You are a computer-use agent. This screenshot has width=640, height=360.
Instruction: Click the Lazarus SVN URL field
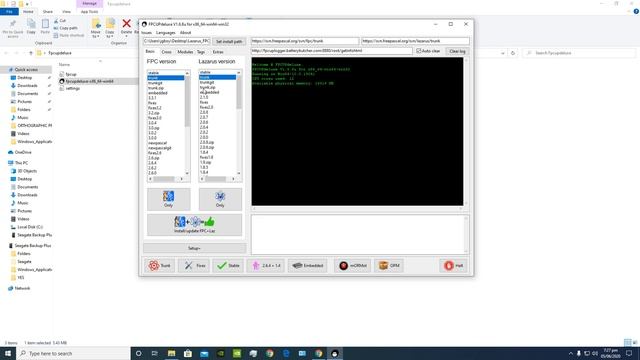[415, 41]
